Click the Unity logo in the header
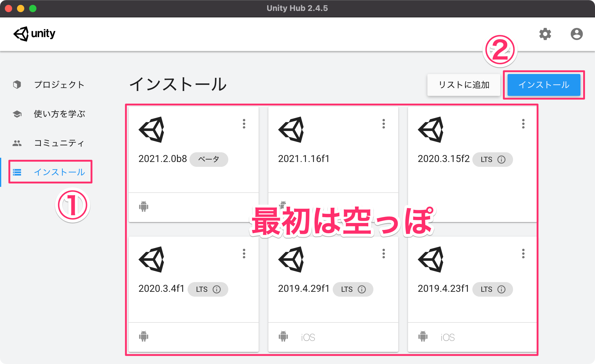595x364 pixels. click(34, 34)
